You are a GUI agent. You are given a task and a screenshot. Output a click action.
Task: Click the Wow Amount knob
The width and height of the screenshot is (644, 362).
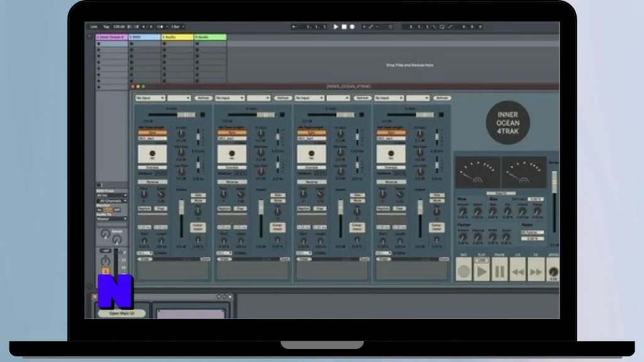coord(462,212)
